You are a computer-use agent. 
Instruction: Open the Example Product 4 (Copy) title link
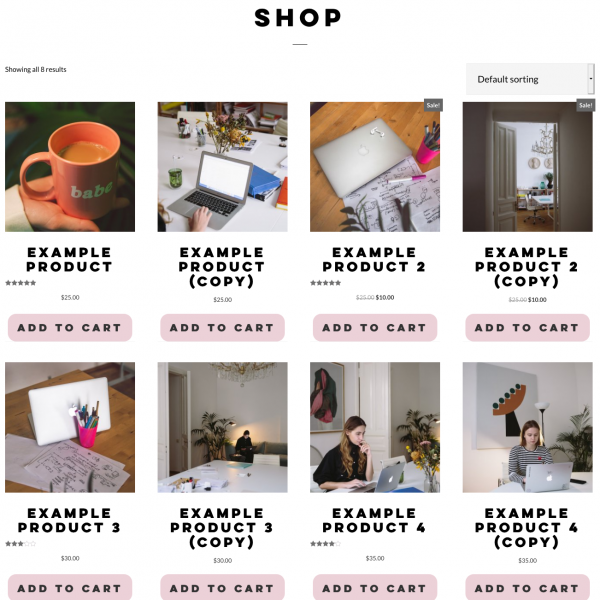click(528, 528)
